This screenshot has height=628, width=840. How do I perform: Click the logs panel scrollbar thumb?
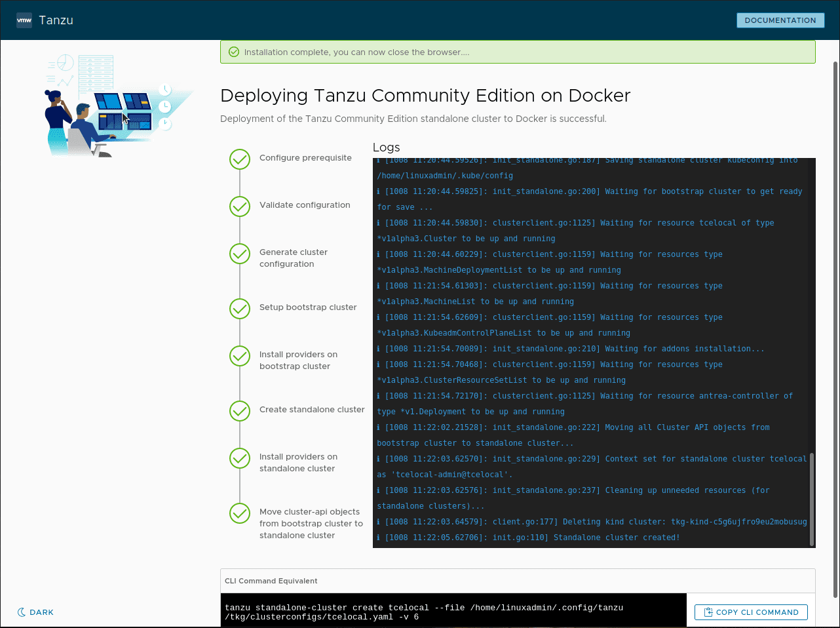click(x=812, y=499)
